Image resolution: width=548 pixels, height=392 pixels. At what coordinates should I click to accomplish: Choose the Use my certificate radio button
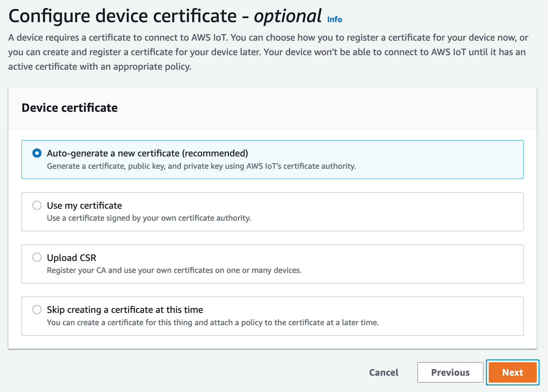point(37,205)
